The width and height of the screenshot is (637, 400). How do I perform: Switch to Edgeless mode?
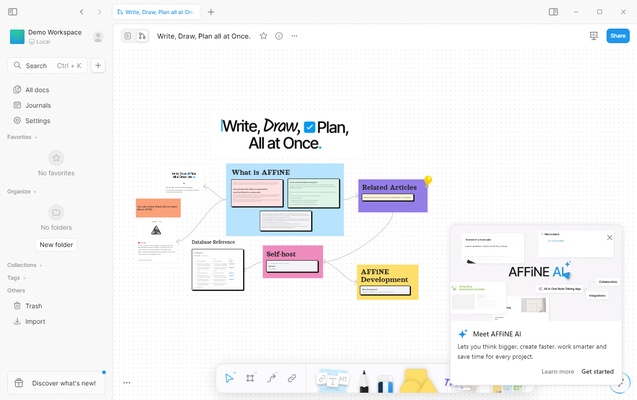click(142, 36)
